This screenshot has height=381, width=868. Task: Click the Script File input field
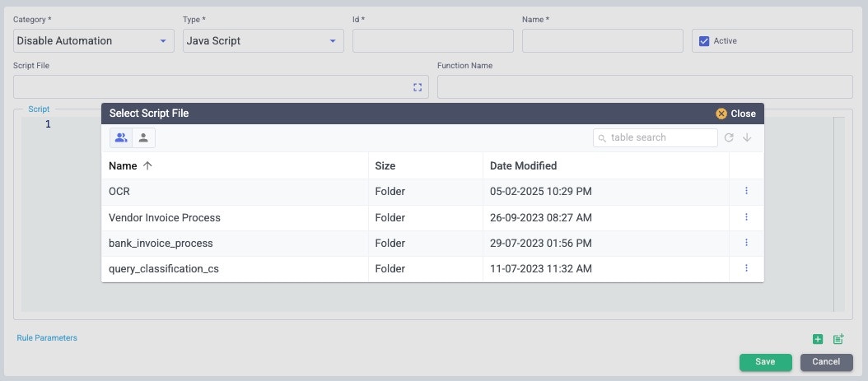coord(221,87)
